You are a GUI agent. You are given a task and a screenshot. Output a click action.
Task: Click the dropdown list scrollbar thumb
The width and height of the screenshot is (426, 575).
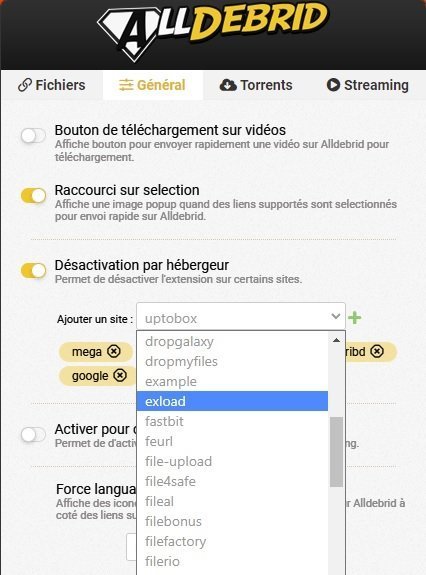pos(336,452)
